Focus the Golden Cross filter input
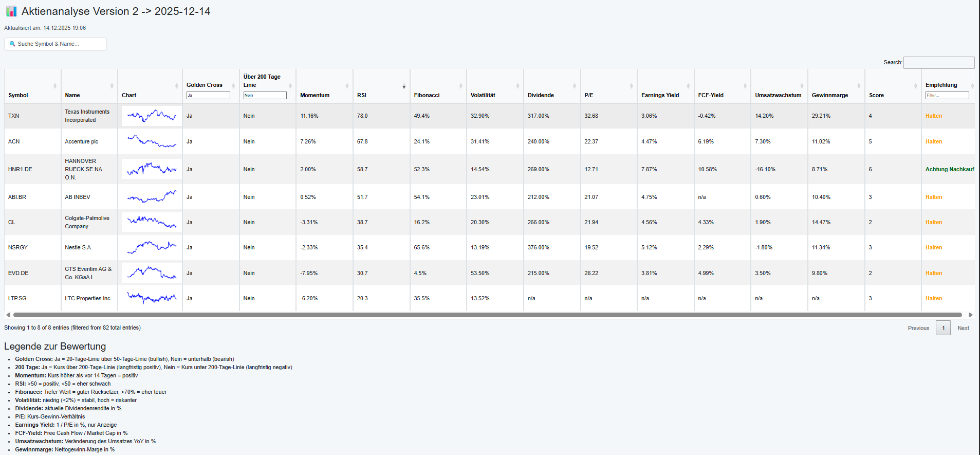The height and width of the screenshot is (455, 980). [x=208, y=95]
